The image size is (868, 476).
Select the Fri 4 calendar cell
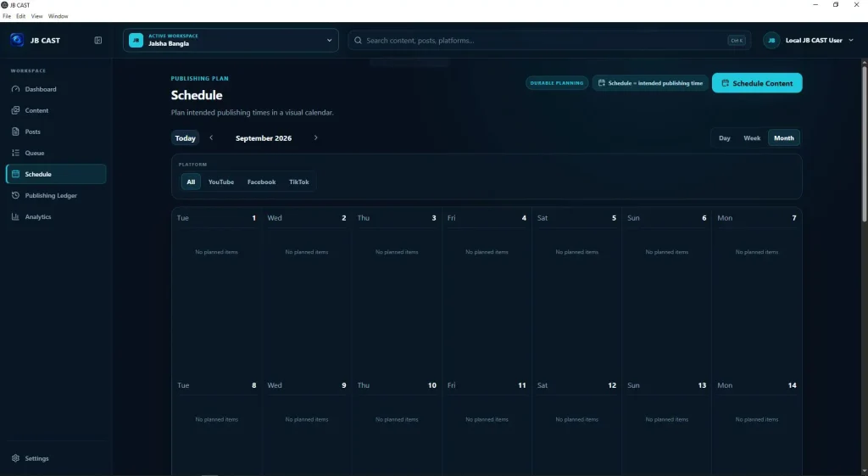coord(487,290)
